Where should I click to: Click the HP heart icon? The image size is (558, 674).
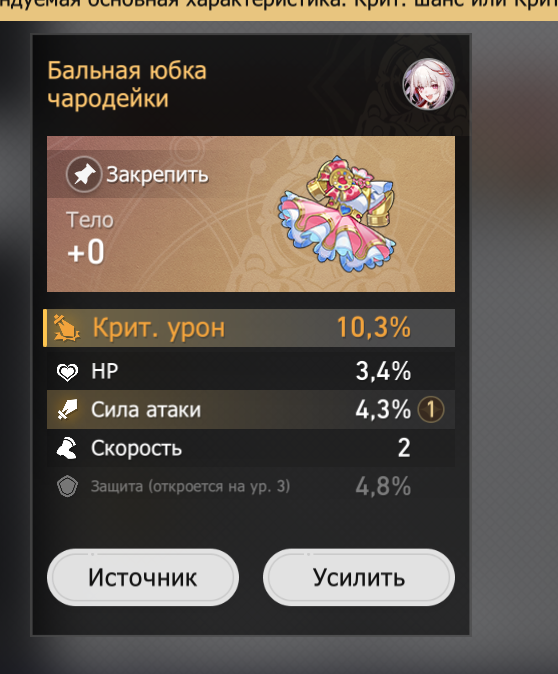click(x=67, y=371)
